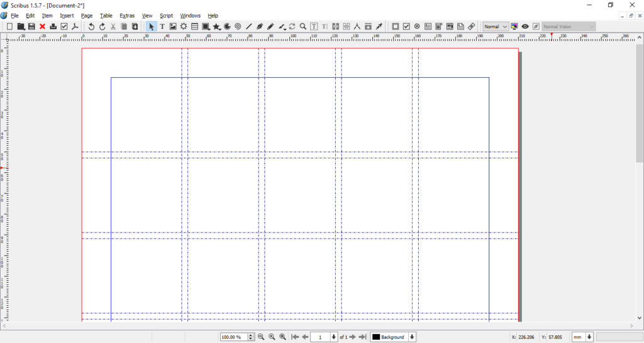Select the Measurements tool
The width and height of the screenshot is (644, 343).
(x=357, y=26)
